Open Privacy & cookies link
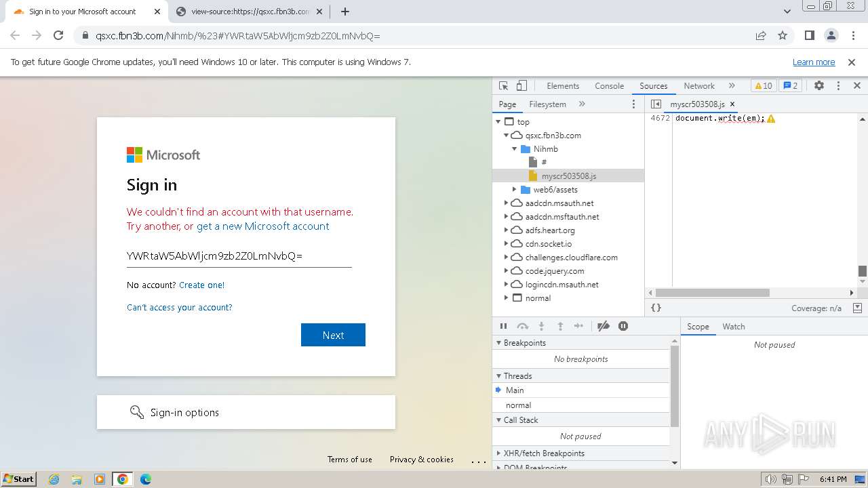The image size is (868, 488). coord(422,460)
